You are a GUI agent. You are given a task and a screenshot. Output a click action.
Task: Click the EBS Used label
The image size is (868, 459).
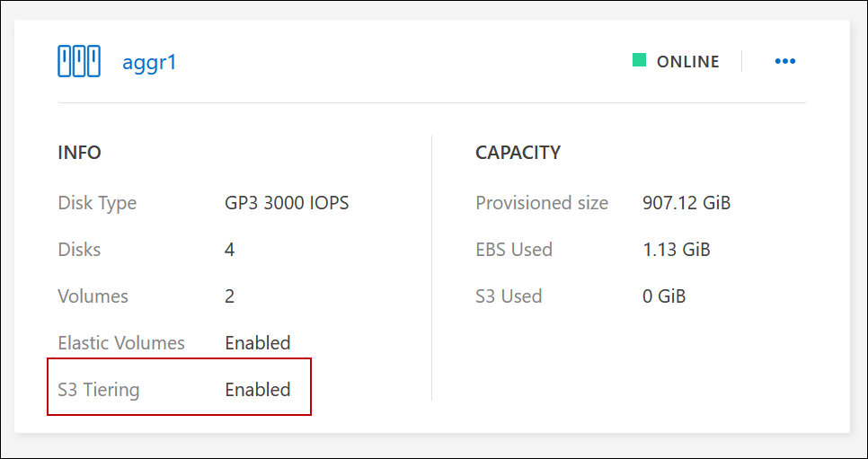(x=514, y=250)
